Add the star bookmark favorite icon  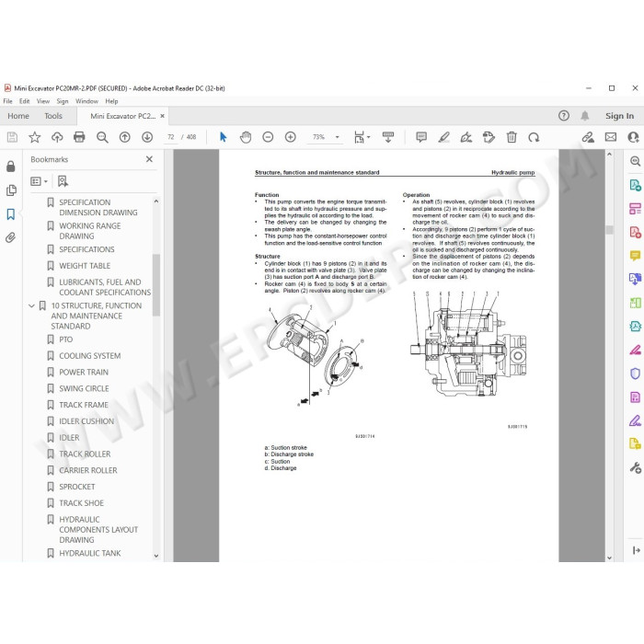click(x=35, y=137)
